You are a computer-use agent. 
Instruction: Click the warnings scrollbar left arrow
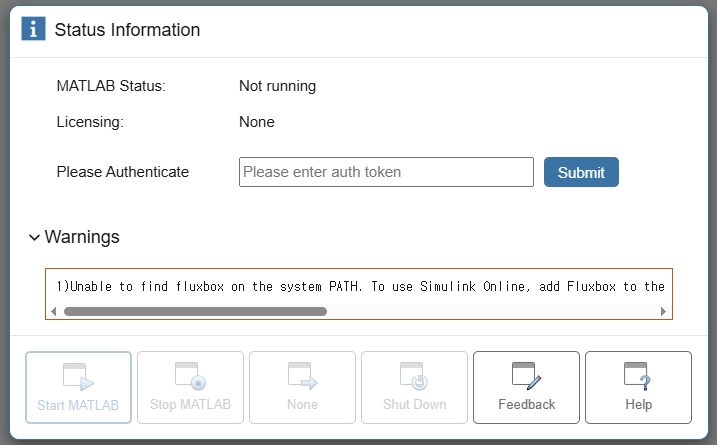[54, 311]
